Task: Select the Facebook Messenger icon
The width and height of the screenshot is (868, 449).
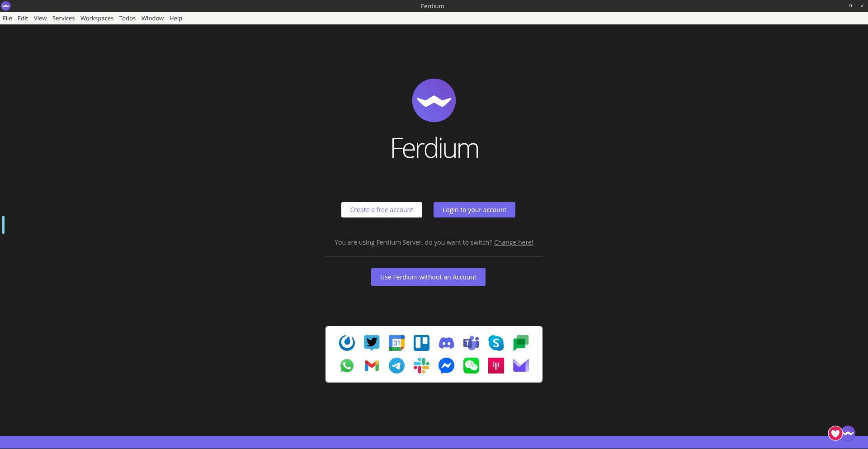Action: point(446,366)
